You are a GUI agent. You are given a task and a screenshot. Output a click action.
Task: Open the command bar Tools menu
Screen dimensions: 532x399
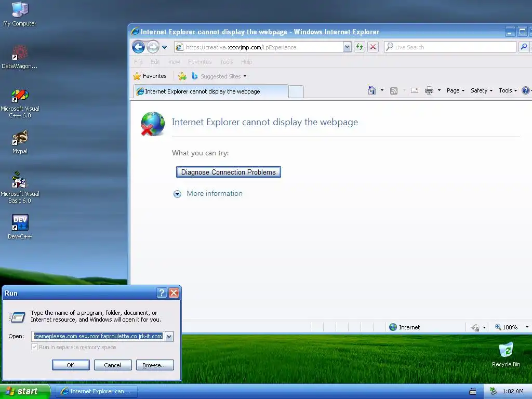(x=508, y=90)
